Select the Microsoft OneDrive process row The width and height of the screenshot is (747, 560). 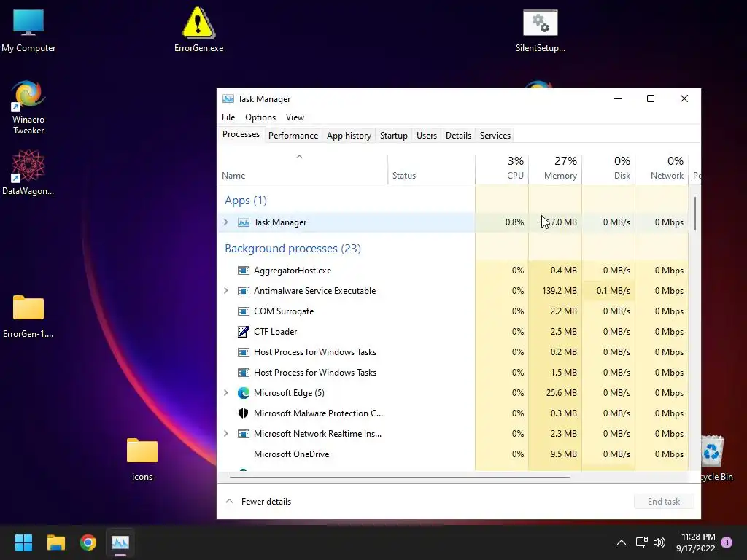[x=453, y=454]
